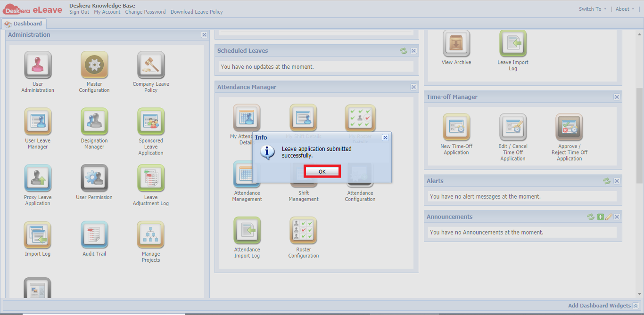The height and width of the screenshot is (315, 644).
Task: Open User Leave Manager icon
Action: point(38,121)
